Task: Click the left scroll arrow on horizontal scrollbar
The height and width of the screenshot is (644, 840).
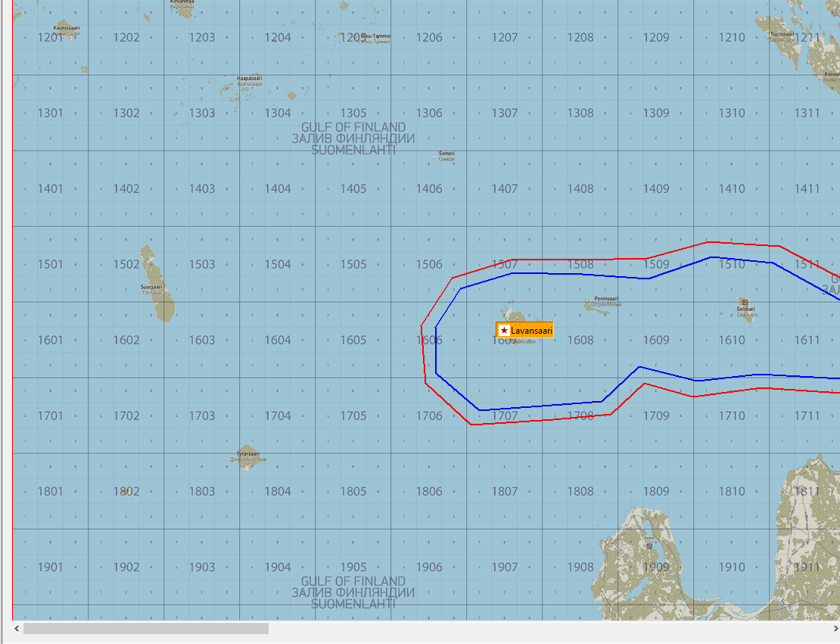Action: pos(17,628)
